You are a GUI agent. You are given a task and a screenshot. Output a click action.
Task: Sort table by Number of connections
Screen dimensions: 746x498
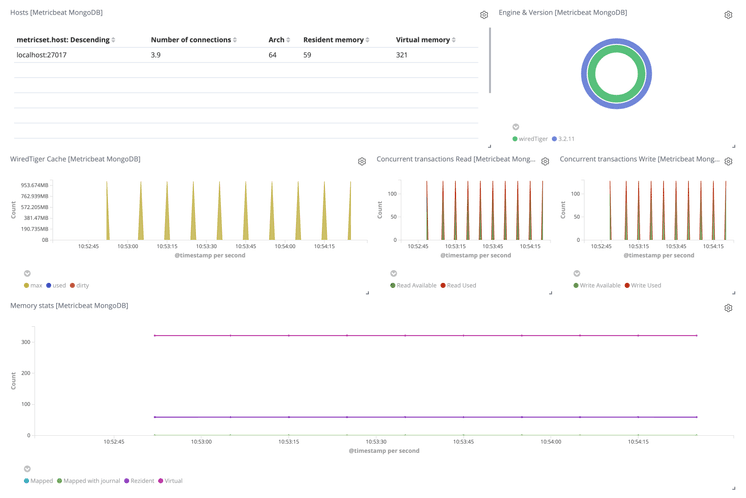(x=193, y=40)
